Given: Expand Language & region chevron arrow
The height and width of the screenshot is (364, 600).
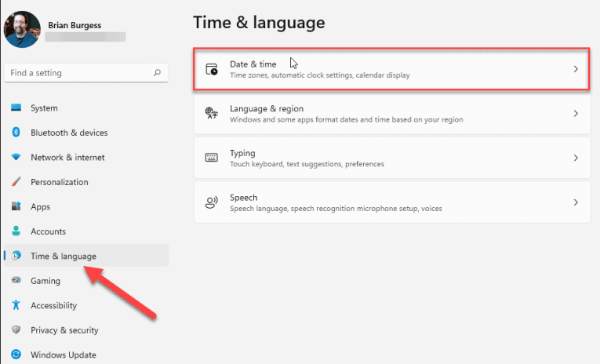Looking at the screenshot, I should coord(576,113).
